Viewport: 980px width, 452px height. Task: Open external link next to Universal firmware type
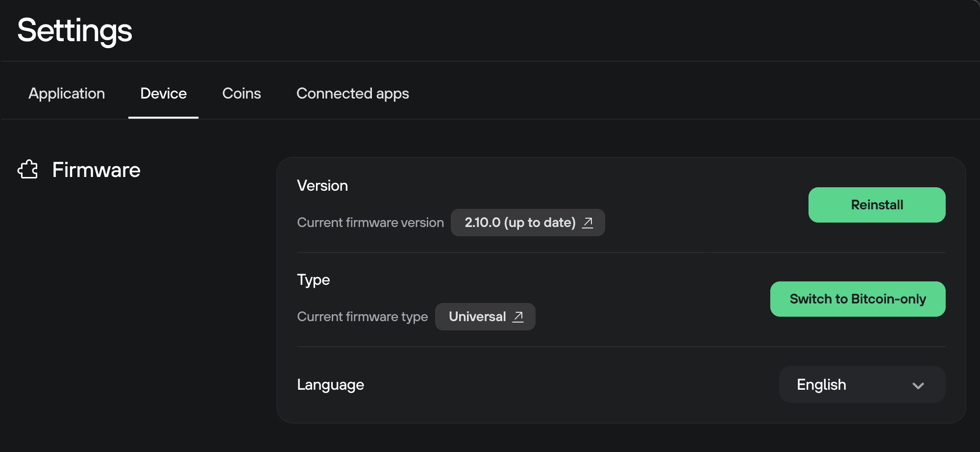click(518, 316)
